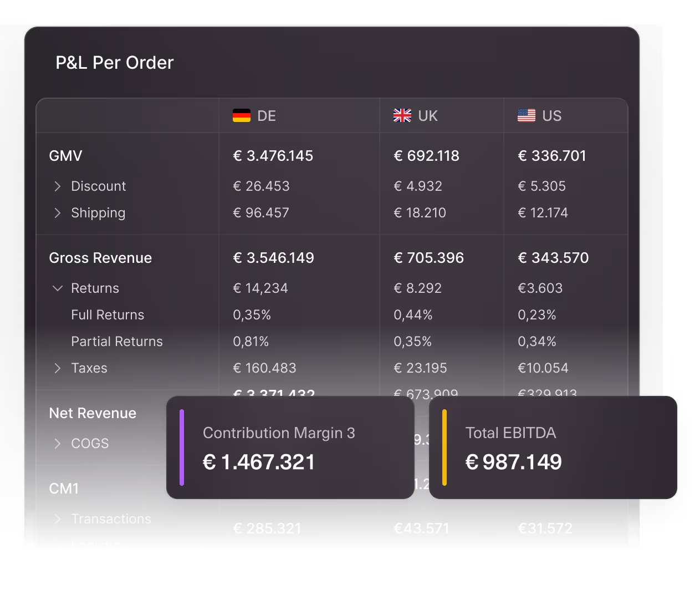The image size is (700, 600).
Task: Select the GMV row label
Action: 65,156
